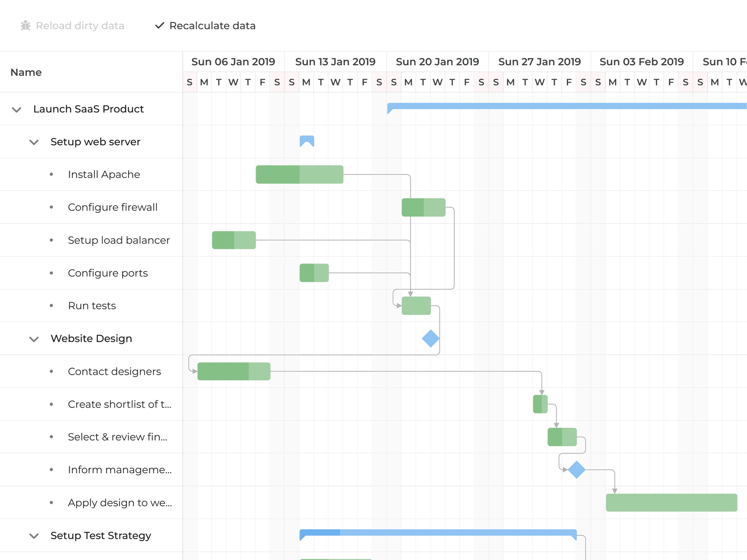
Task: Click the checkmark icon beside Recalculate data
Action: coord(159,26)
